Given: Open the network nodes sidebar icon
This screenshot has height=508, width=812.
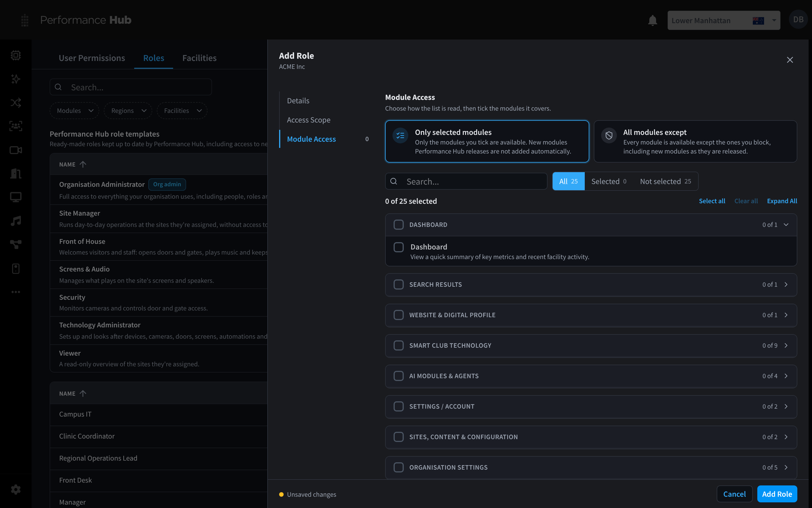Looking at the screenshot, I should pyautogui.click(x=16, y=245).
